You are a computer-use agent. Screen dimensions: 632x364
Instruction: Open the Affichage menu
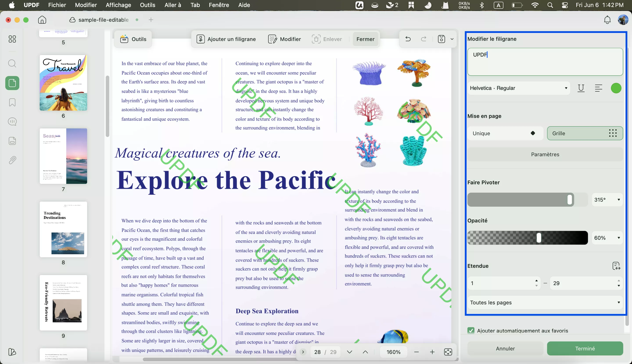118,5
